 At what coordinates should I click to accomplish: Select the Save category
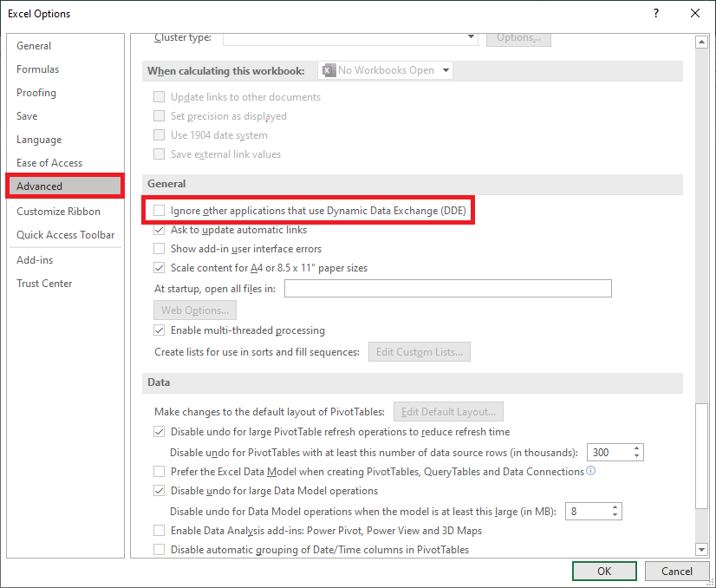coord(27,116)
